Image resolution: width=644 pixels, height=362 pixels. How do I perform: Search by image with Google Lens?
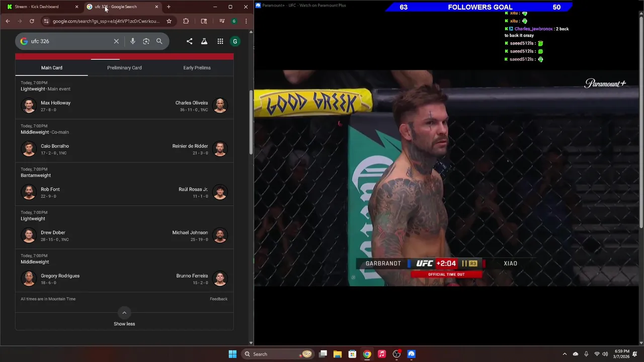(x=146, y=41)
